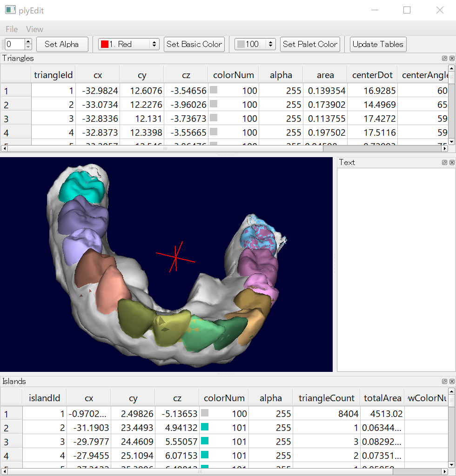
Task: Increase alpha value with up arrow
Action: coord(28,41)
